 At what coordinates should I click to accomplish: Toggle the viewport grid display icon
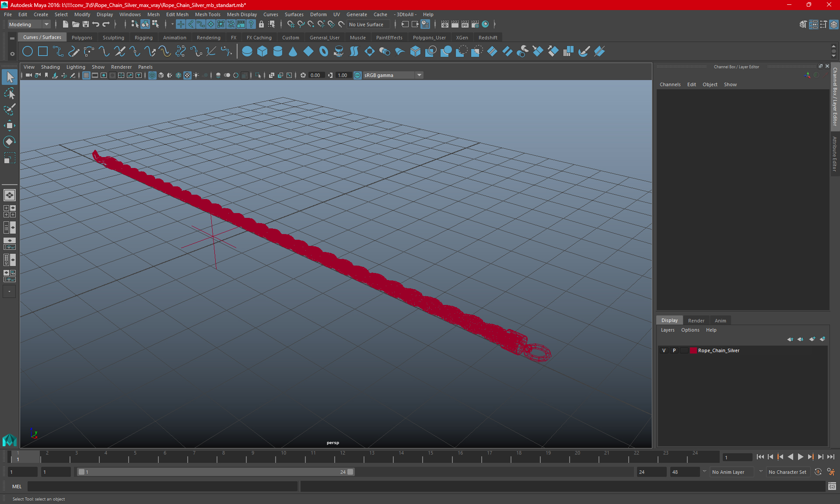pyautogui.click(x=86, y=75)
